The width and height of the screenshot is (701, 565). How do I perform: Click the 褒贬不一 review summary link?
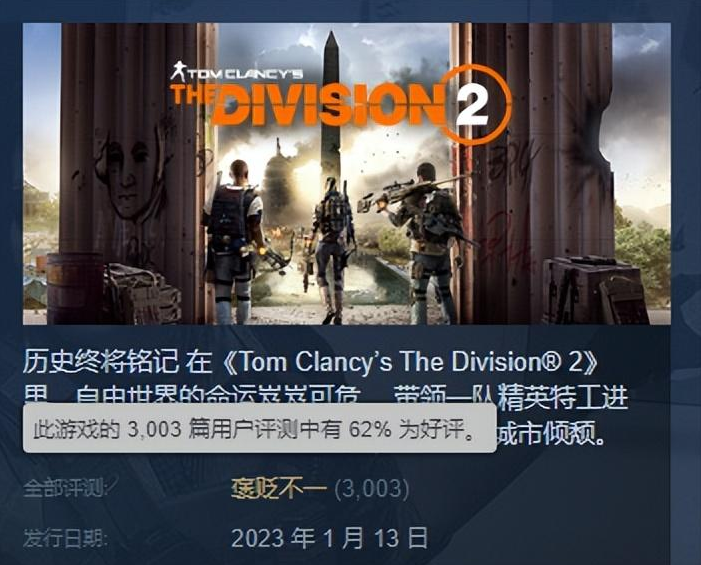pyautogui.click(x=279, y=489)
